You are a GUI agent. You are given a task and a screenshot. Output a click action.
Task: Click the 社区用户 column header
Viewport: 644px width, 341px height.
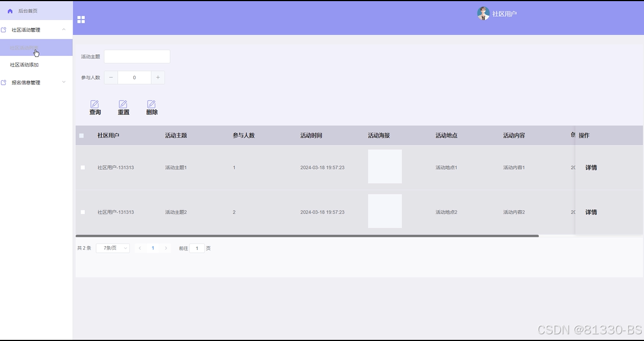coord(108,136)
